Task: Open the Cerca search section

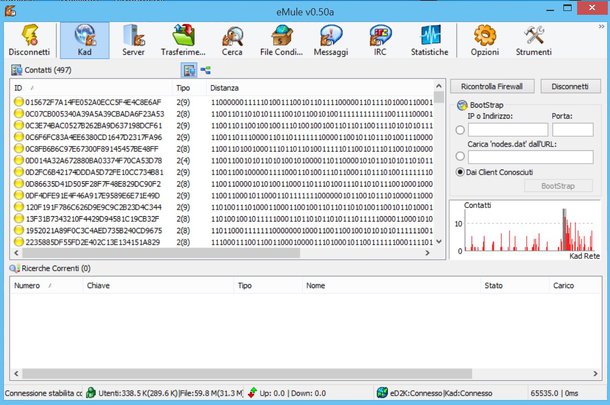Action: [232, 40]
